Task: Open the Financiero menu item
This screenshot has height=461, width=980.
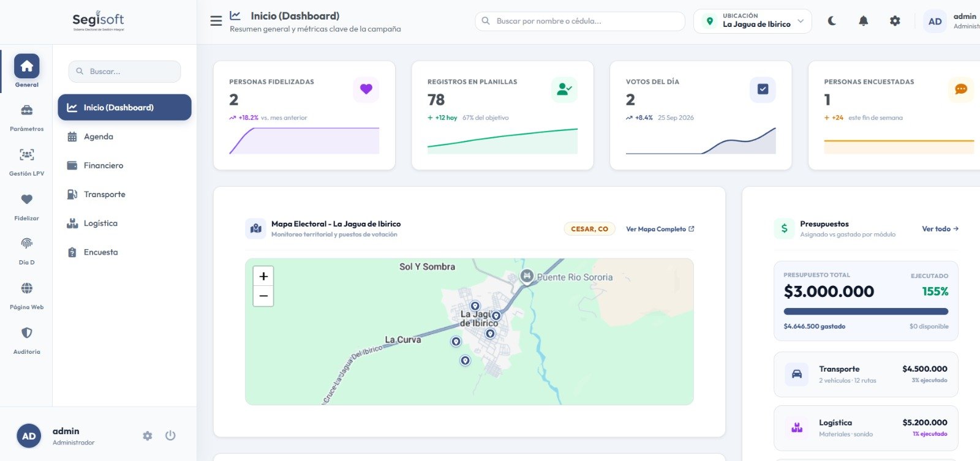Action: click(124, 165)
